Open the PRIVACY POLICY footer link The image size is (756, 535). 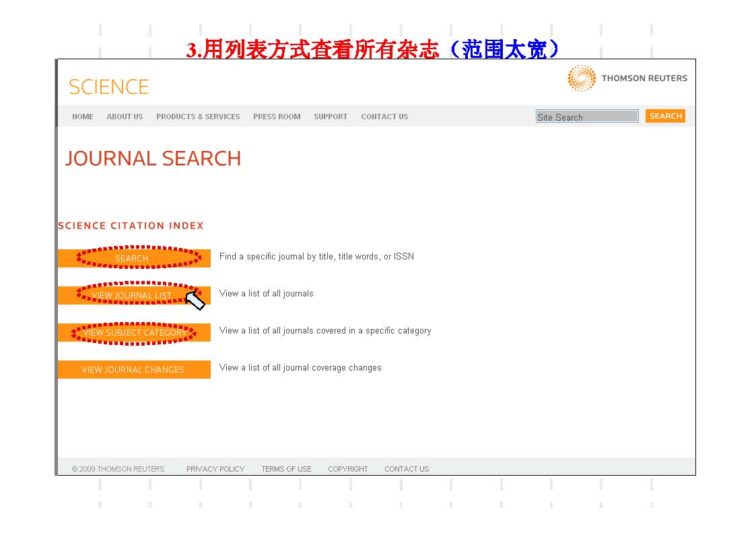(x=215, y=469)
